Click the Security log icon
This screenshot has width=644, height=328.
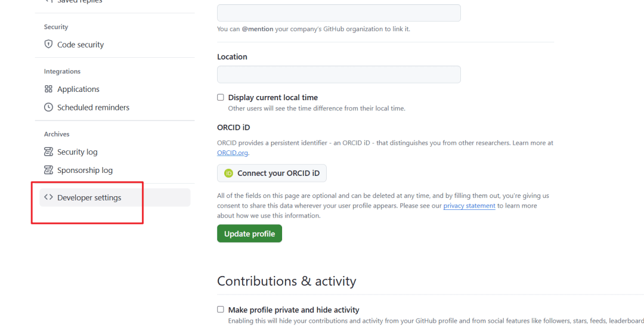49,152
